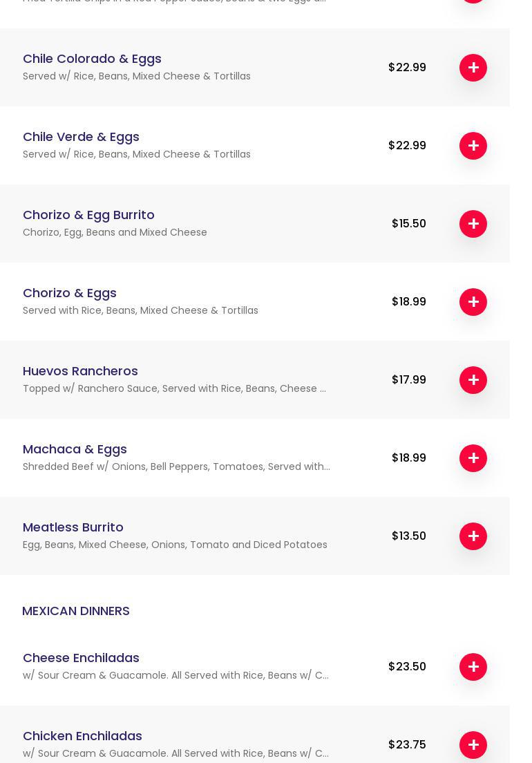The image size is (532, 763).
Task: Click the MEXICAN DINNERS section heading
Action: [76, 611]
